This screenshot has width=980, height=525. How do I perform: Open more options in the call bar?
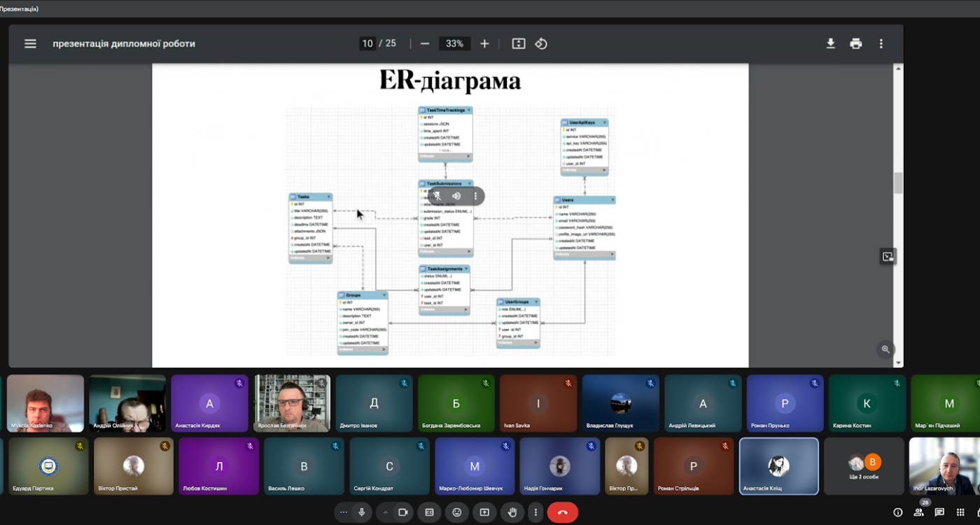pyautogui.click(x=535, y=512)
